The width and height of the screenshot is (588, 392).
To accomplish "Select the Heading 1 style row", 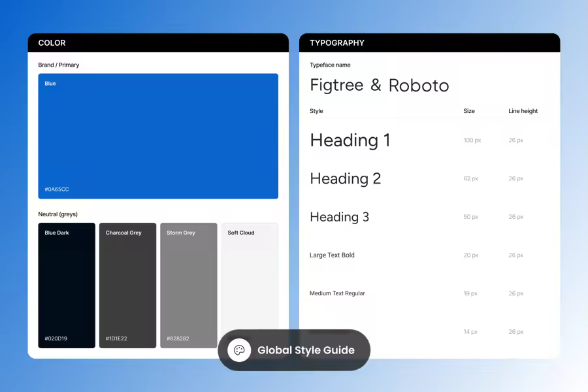I will click(x=350, y=140).
